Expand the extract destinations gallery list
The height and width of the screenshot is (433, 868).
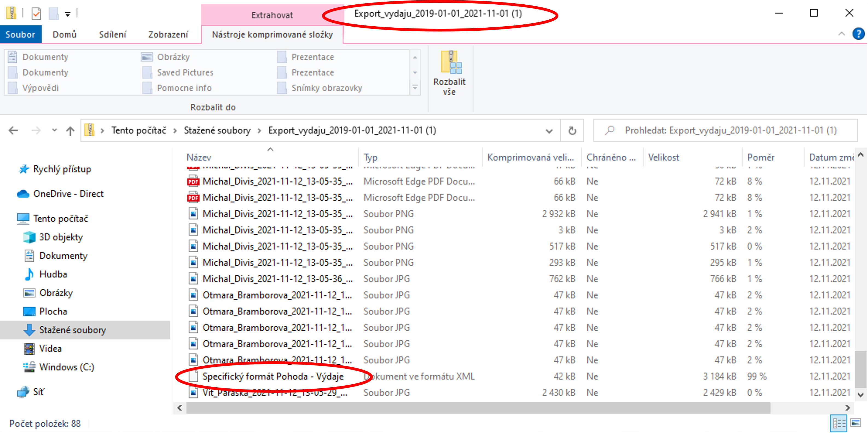pos(415,88)
